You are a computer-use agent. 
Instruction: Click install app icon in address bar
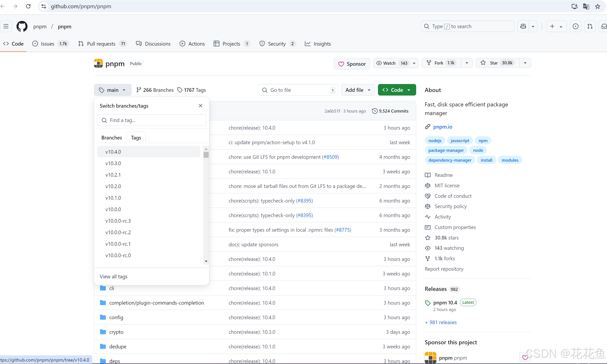(574, 6)
